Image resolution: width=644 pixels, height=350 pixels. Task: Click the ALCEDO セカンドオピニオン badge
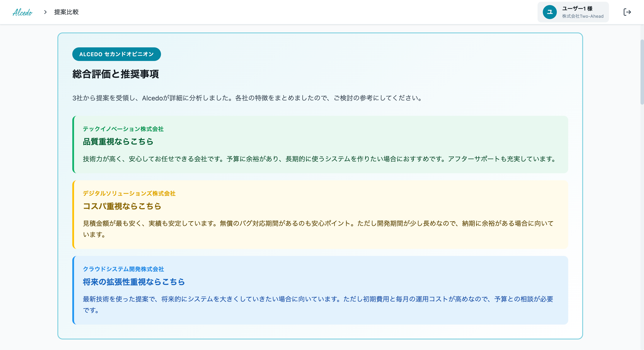coord(116,54)
